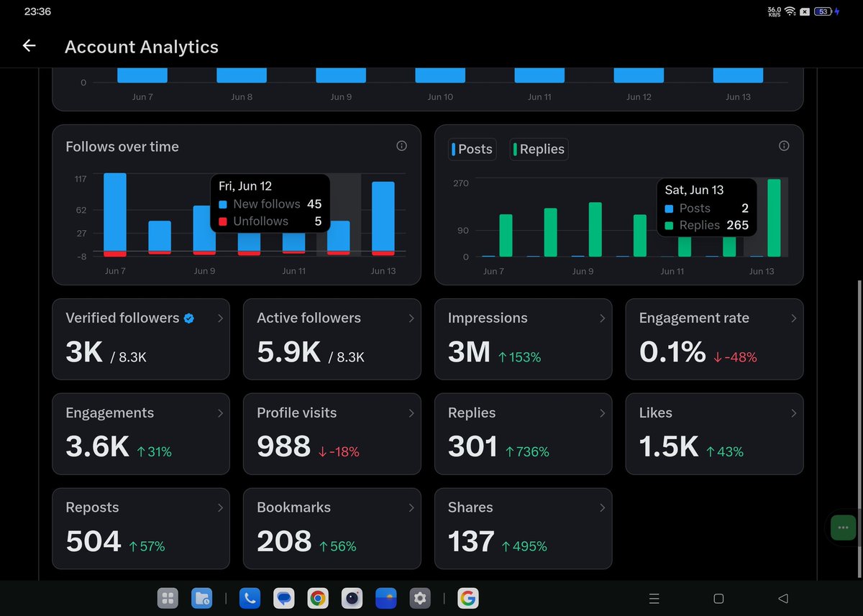Toggle the Posts series in chart legend
Viewport: 863px width, 616px height.
(x=472, y=150)
